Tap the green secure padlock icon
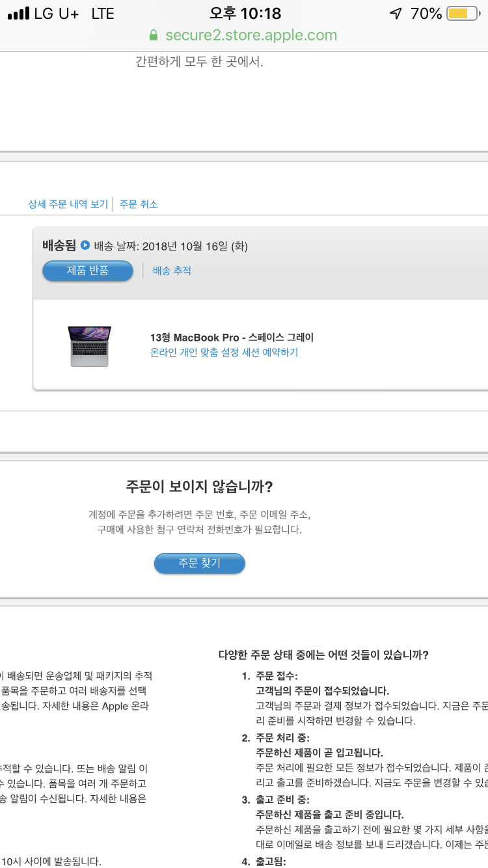488x868 pixels. [x=154, y=34]
